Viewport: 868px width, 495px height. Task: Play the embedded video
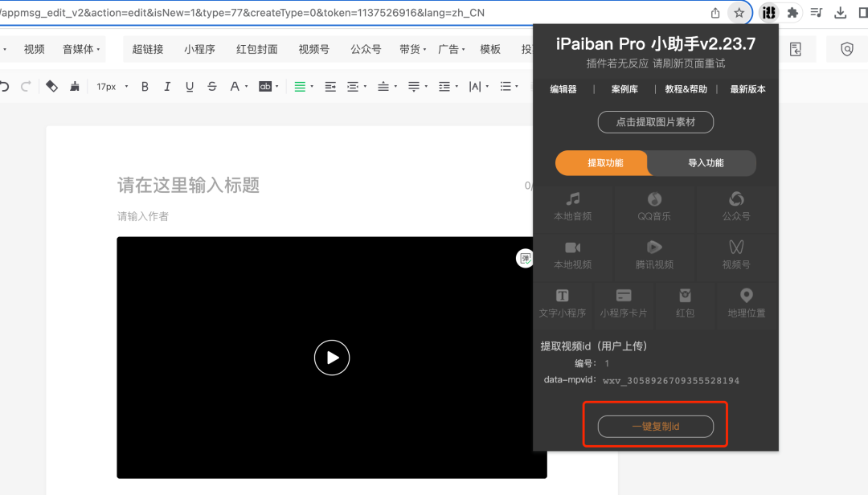coord(332,358)
